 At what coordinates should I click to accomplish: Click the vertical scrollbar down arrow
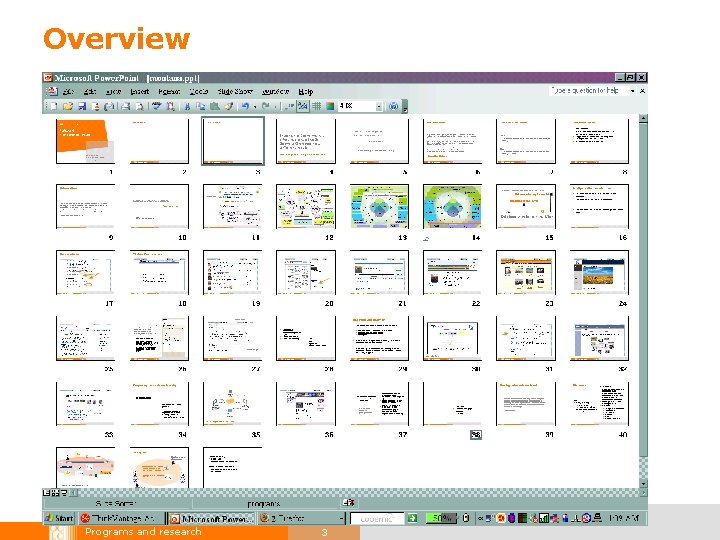click(643, 484)
